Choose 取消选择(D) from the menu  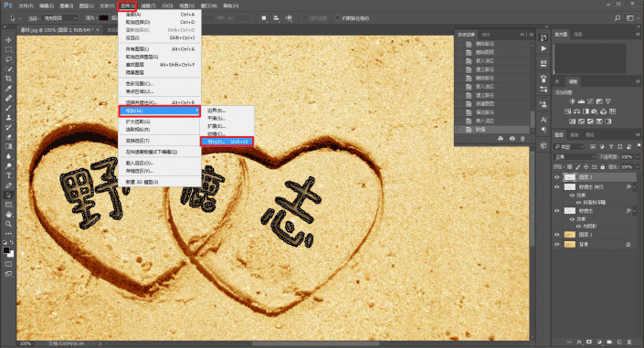[x=160, y=22]
